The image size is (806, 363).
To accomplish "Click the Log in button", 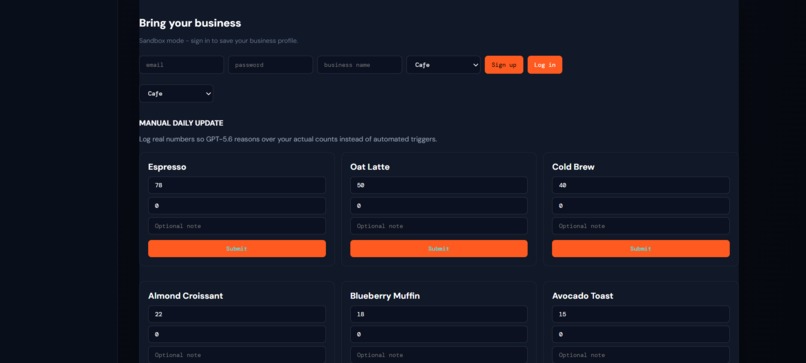I will coord(545,65).
